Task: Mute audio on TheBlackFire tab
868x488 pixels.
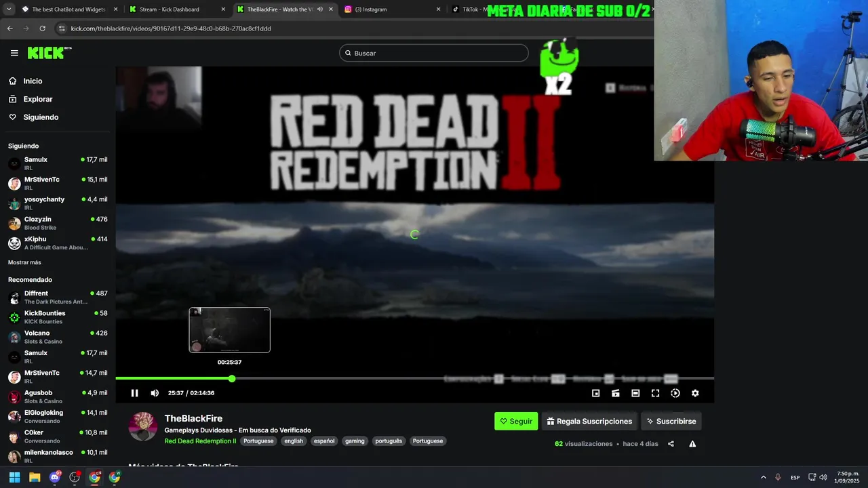Action: coord(319,9)
